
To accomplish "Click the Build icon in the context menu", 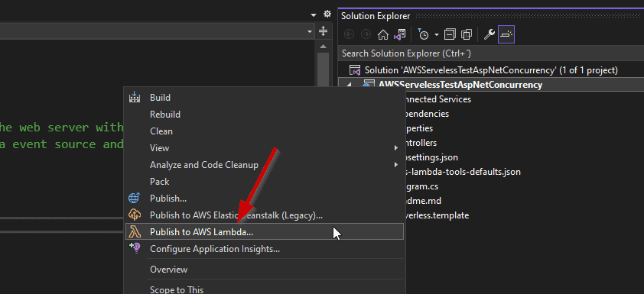I will click(x=135, y=98).
